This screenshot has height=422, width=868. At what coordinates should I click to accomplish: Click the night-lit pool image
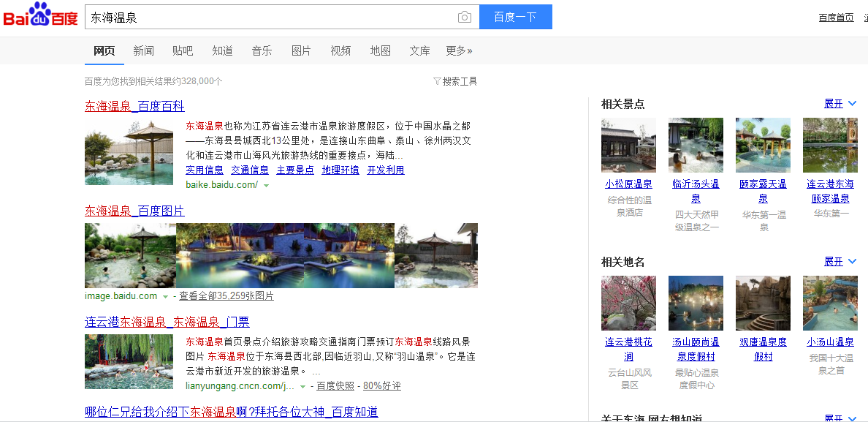(285, 255)
